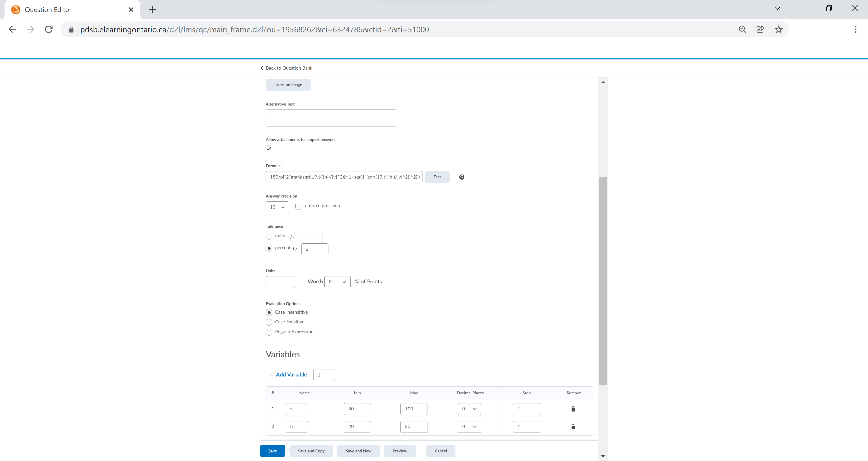Click the URL in the address bar
Image resolution: width=868 pixels, height=461 pixels.
254,30
